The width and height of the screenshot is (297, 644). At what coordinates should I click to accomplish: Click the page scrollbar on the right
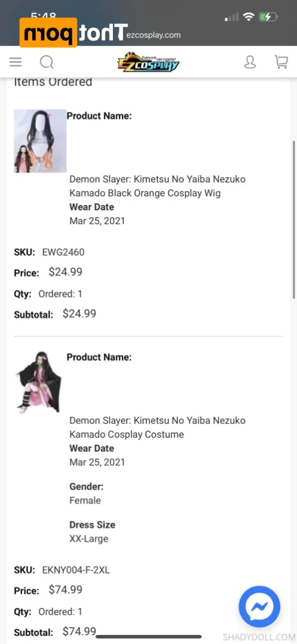coord(294,219)
